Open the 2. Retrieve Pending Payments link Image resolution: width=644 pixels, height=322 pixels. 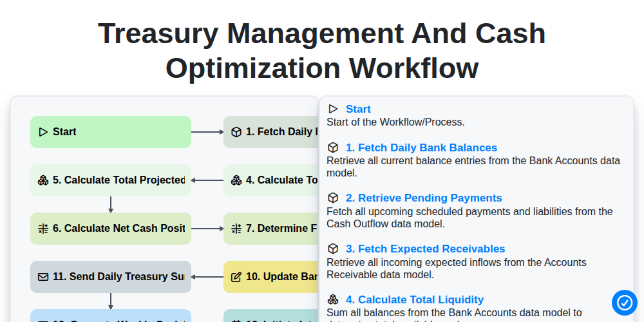(424, 198)
